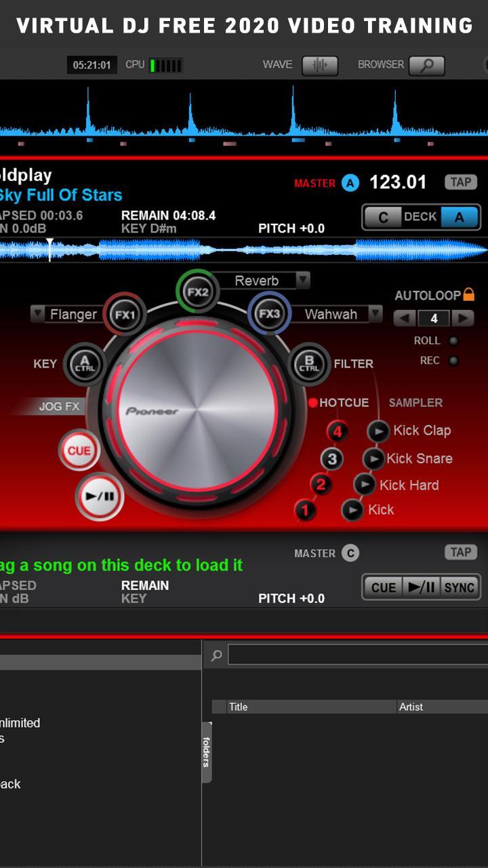This screenshot has height=868, width=488.
Task: Click the CUE button on deck C
Action: click(x=384, y=587)
